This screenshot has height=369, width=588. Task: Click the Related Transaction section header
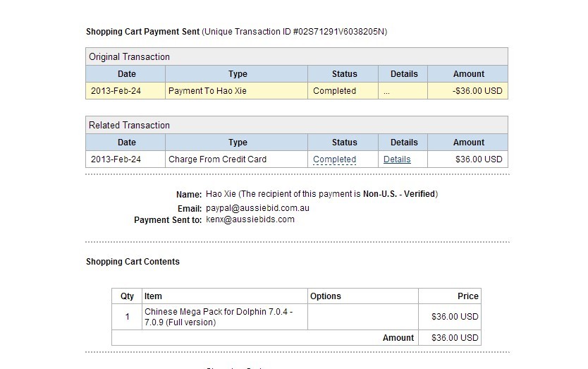tap(129, 126)
